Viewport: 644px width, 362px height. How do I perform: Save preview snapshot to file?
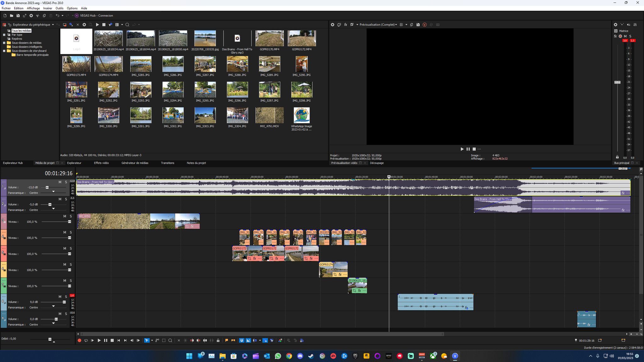418,25
